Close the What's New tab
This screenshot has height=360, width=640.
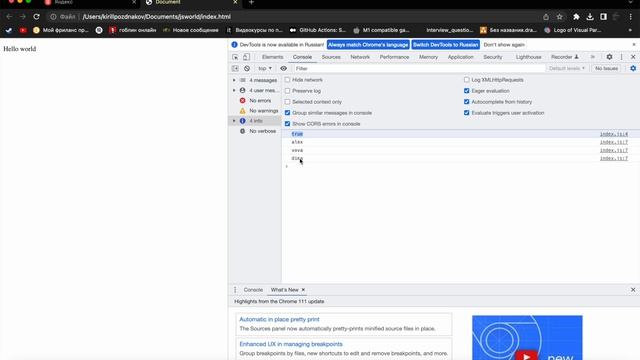[303, 290]
